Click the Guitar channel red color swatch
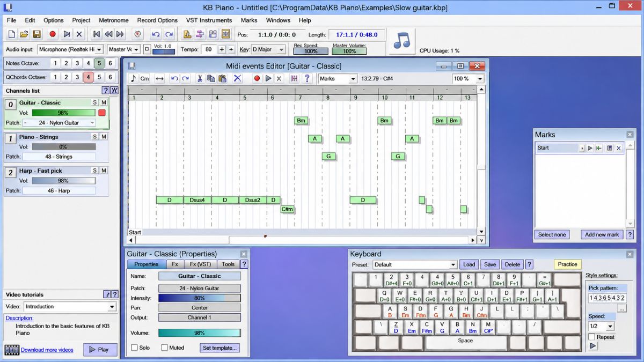Image resolution: width=644 pixels, height=362 pixels. coord(102,113)
